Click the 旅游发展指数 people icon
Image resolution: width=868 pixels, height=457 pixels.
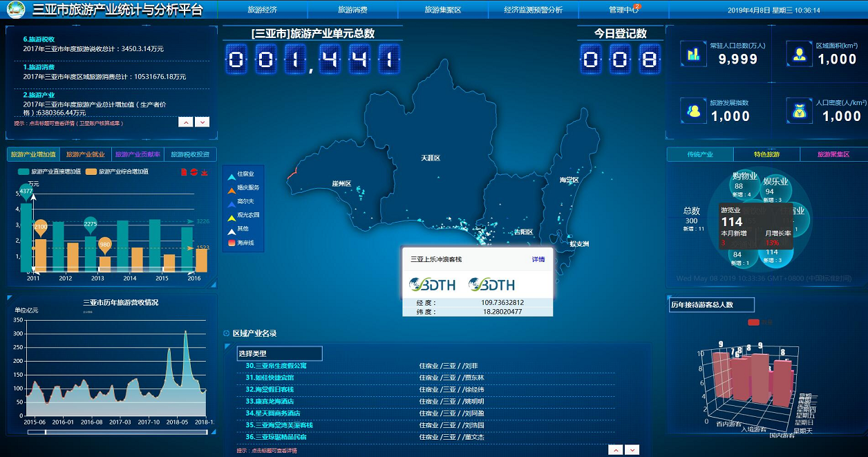[693, 111]
